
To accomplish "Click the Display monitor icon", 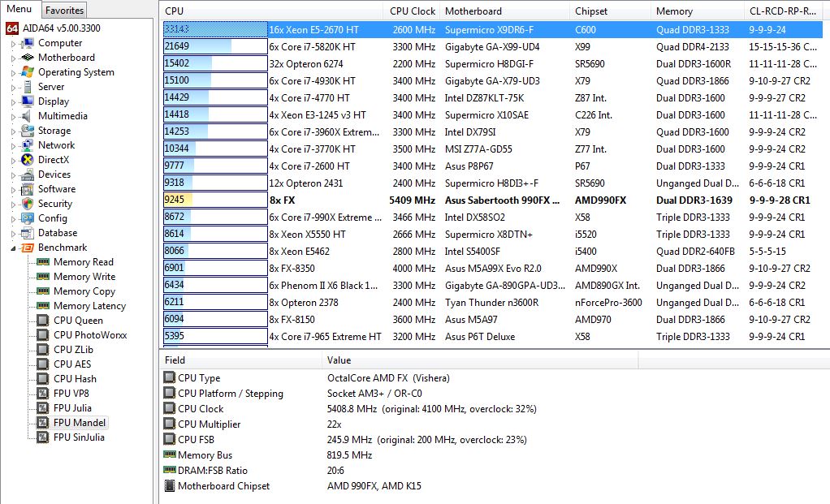I will click(x=28, y=101).
